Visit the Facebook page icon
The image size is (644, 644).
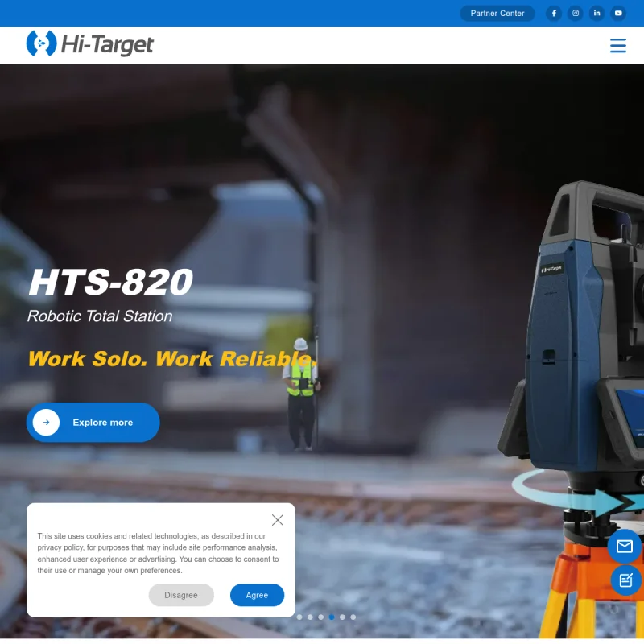(554, 14)
